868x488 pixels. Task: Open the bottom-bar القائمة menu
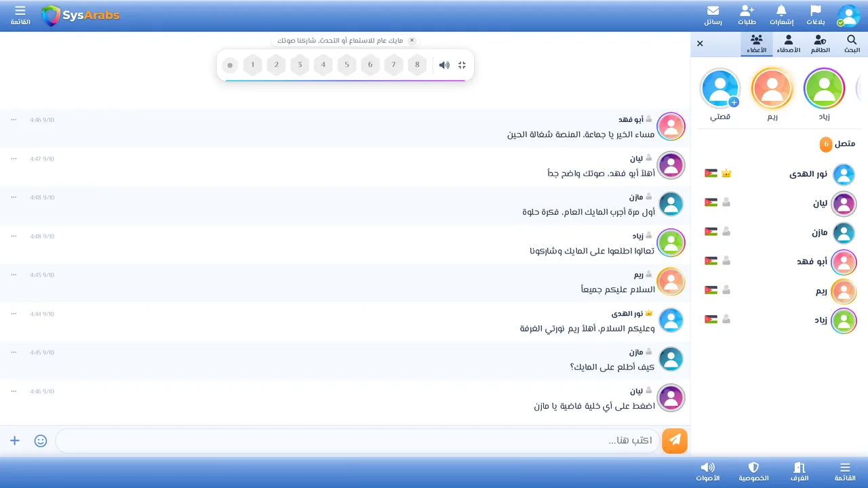click(x=845, y=472)
